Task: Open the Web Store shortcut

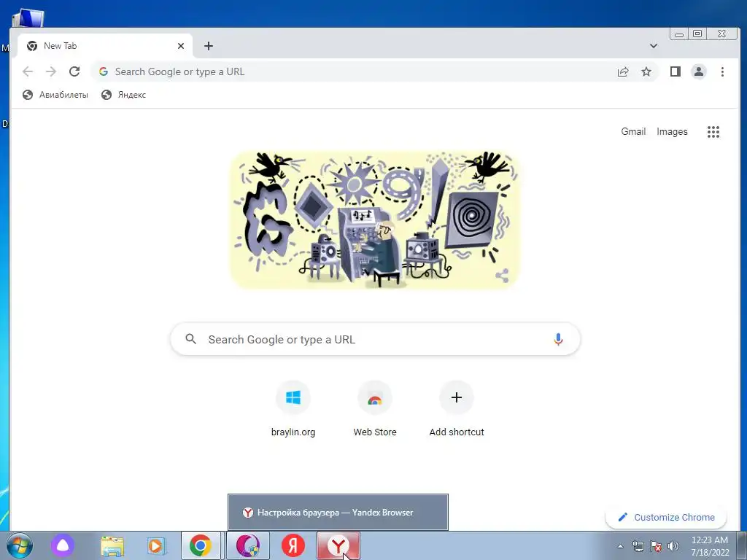Action: tap(375, 410)
